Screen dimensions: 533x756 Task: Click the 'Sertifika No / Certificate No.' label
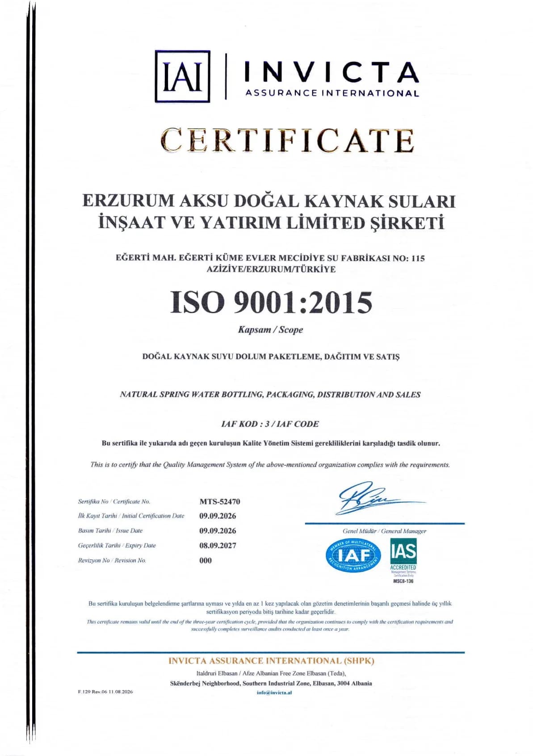pos(114,502)
